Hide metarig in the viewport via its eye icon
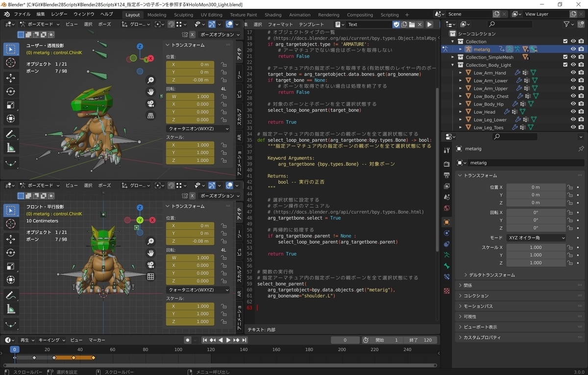 (573, 49)
